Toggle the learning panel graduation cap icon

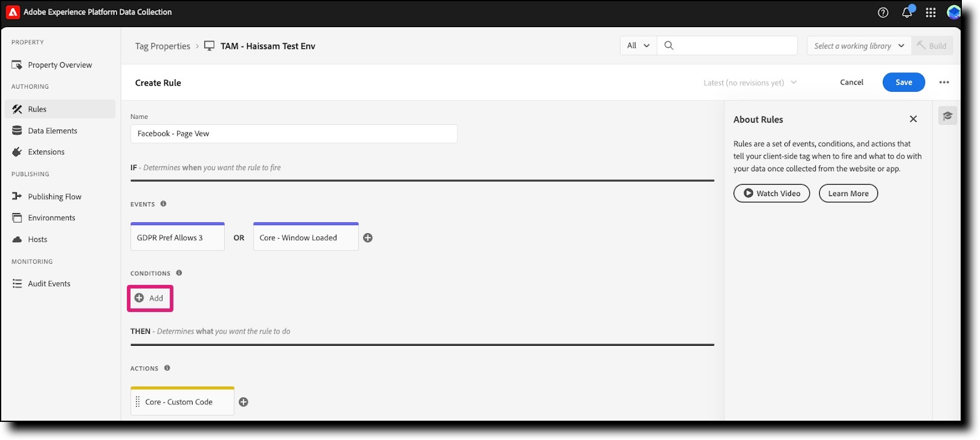coord(947,116)
